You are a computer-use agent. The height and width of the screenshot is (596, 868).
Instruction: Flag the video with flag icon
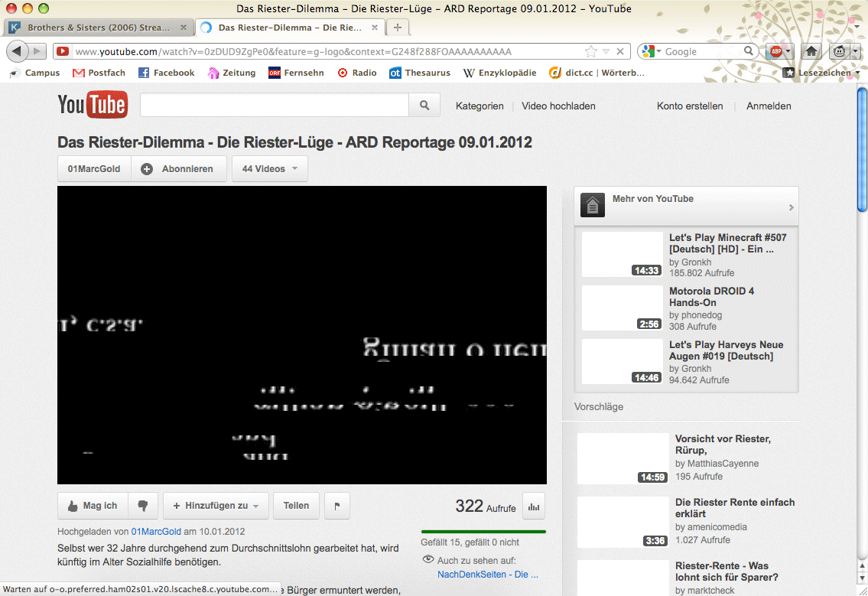tap(337, 506)
